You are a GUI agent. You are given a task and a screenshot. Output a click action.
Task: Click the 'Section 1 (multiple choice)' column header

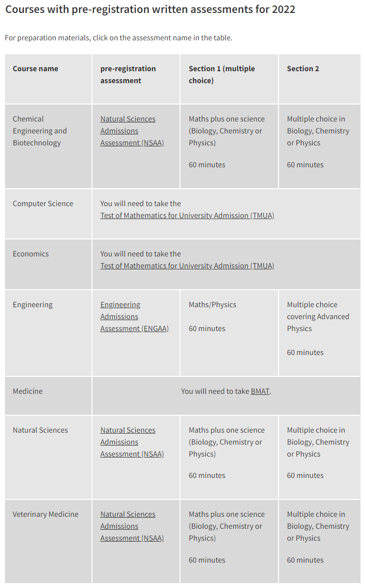(229, 79)
